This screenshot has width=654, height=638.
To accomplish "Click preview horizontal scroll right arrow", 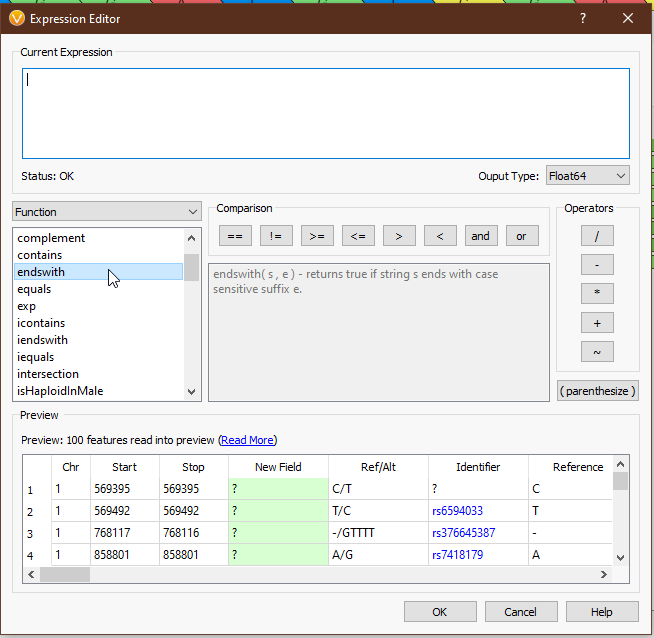I will pyautogui.click(x=604, y=575).
